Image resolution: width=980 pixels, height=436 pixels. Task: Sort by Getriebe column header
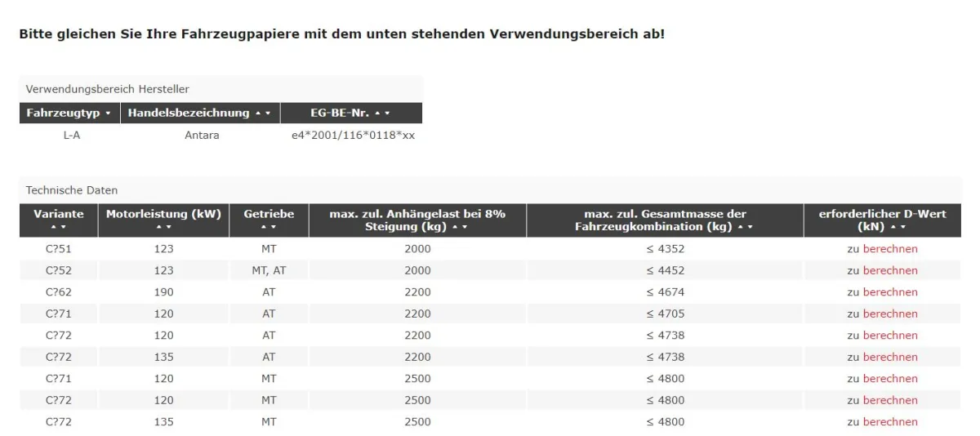point(269,220)
